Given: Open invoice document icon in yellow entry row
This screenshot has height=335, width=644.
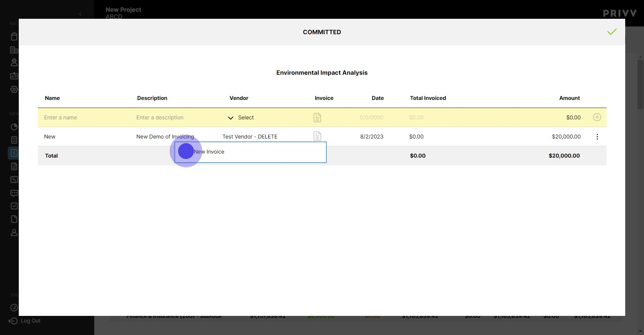Looking at the screenshot, I should coord(317,117).
